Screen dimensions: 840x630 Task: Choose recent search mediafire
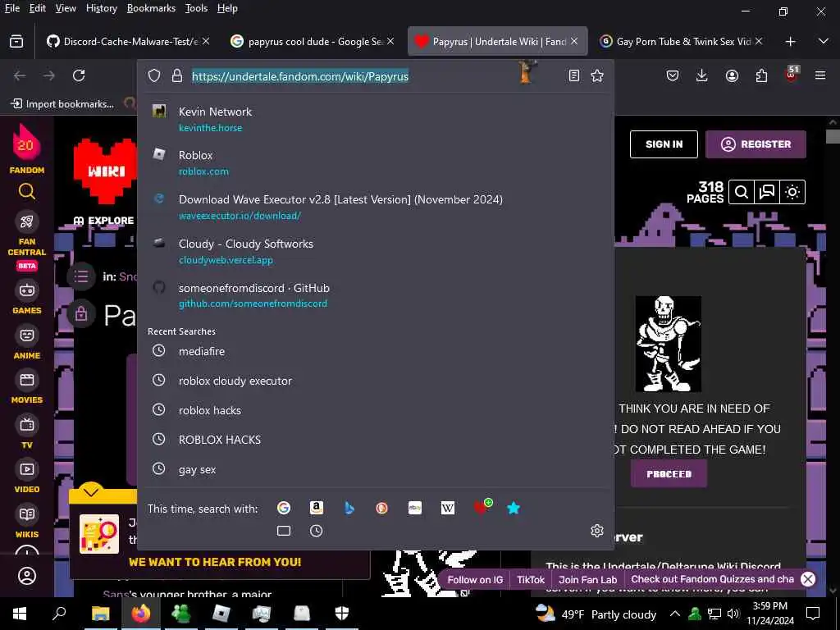(x=375, y=351)
